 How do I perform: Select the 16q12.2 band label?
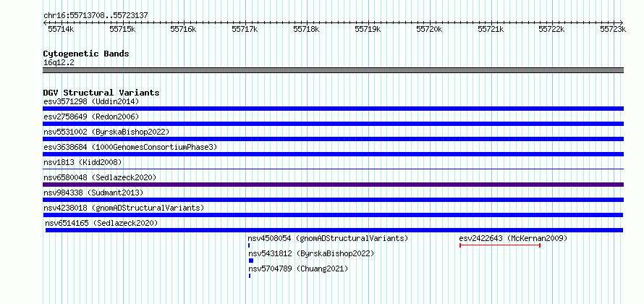coord(59,62)
